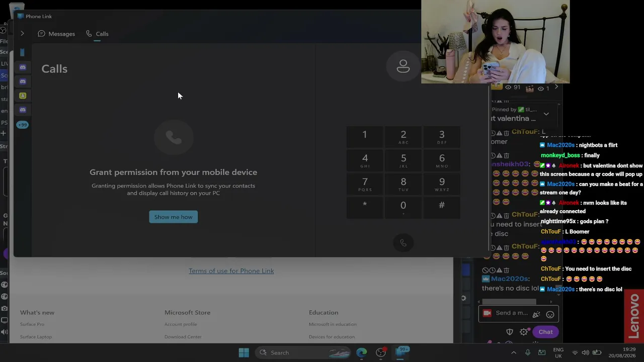The width and height of the screenshot is (644, 362).
Task: Click the volume speaker tray icon
Action: point(585,352)
